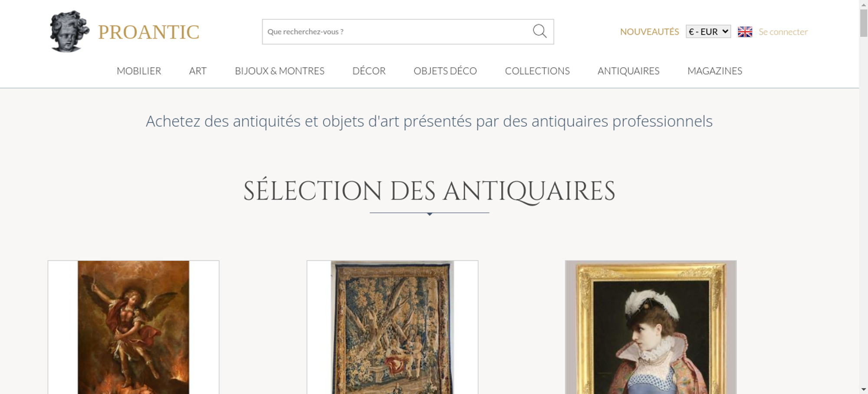868x394 pixels.
Task: Switch language via the UK flag icon
Action: coord(745,32)
